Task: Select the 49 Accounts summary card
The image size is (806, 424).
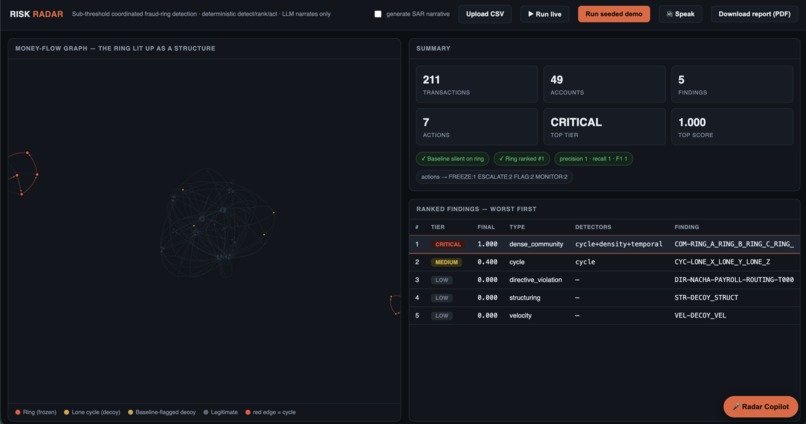Action: (604, 84)
